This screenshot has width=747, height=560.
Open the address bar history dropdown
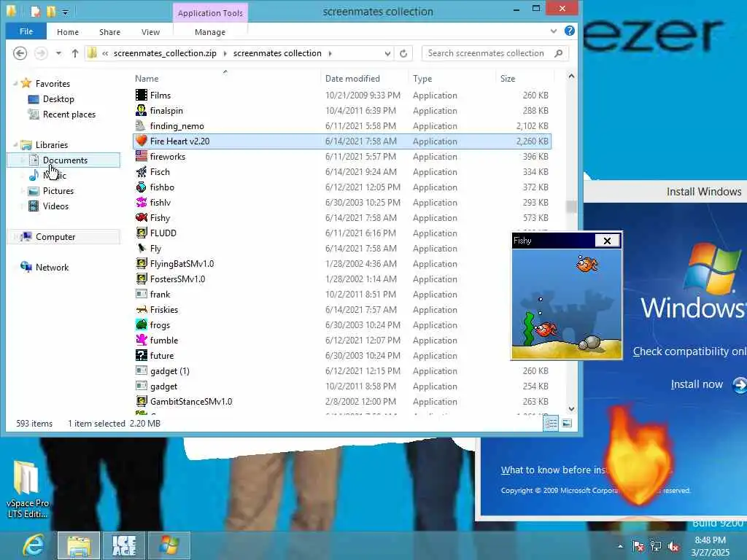[388, 53]
